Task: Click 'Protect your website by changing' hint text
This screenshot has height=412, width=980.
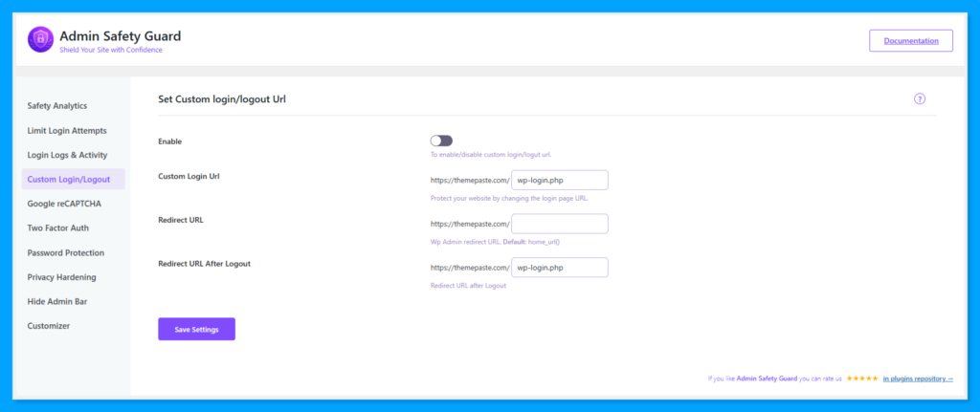Action: coord(509,198)
